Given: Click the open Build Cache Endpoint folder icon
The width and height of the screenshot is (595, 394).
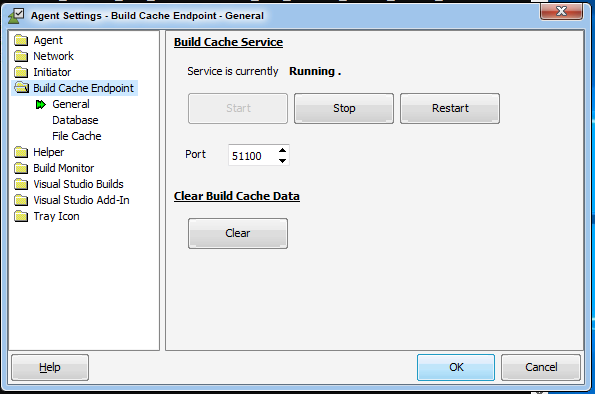Looking at the screenshot, I should tap(22, 88).
